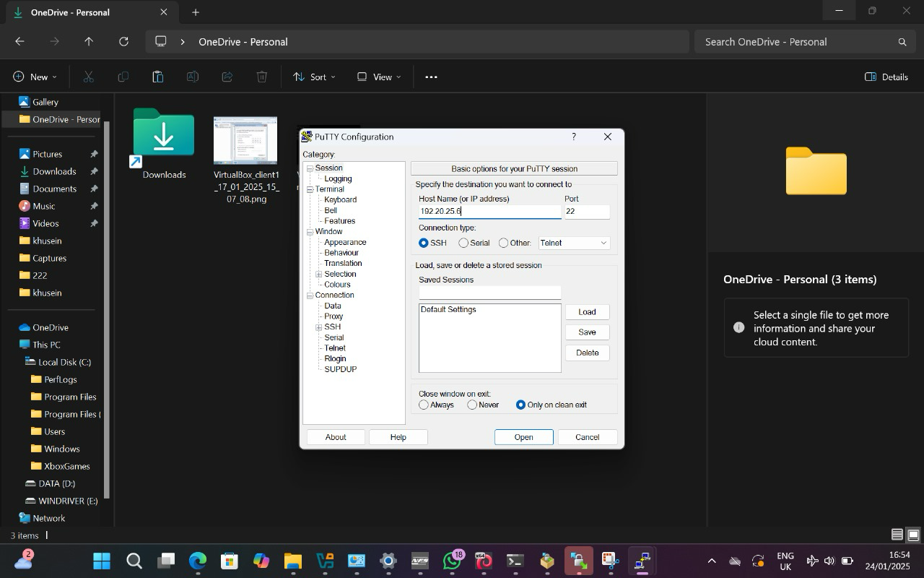Image resolution: width=924 pixels, height=578 pixels.
Task: Choose Always for close window on exit
Action: 424,405
